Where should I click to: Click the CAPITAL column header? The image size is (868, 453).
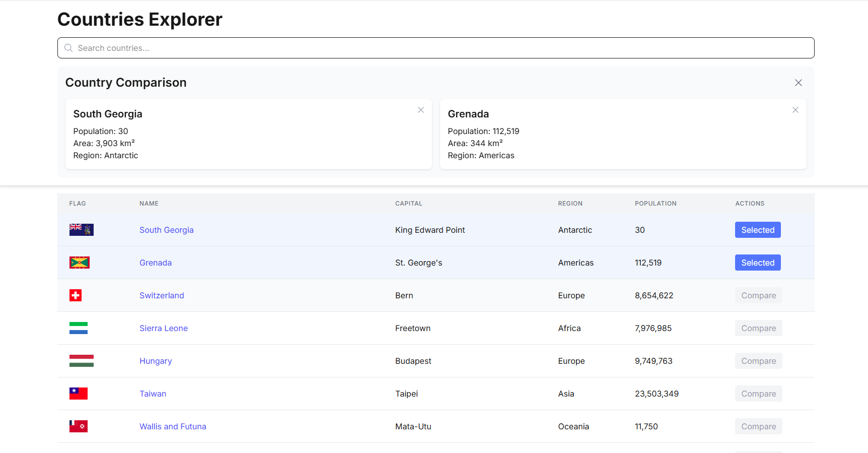(x=409, y=204)
